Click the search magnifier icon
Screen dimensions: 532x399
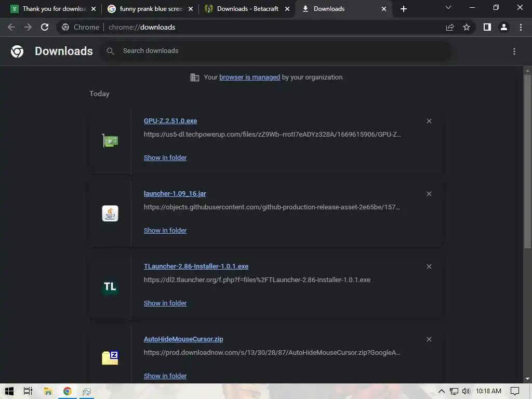pyautogui.click(x=110, y=51)
